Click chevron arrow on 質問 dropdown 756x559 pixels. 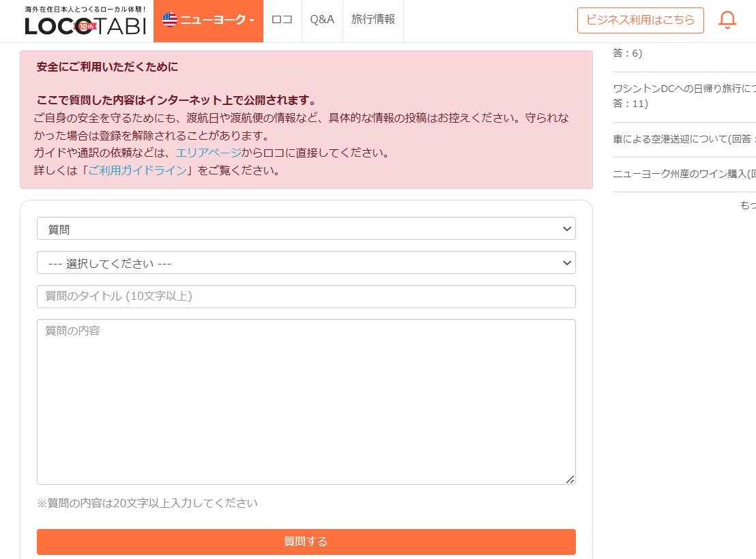coord(567,229)
